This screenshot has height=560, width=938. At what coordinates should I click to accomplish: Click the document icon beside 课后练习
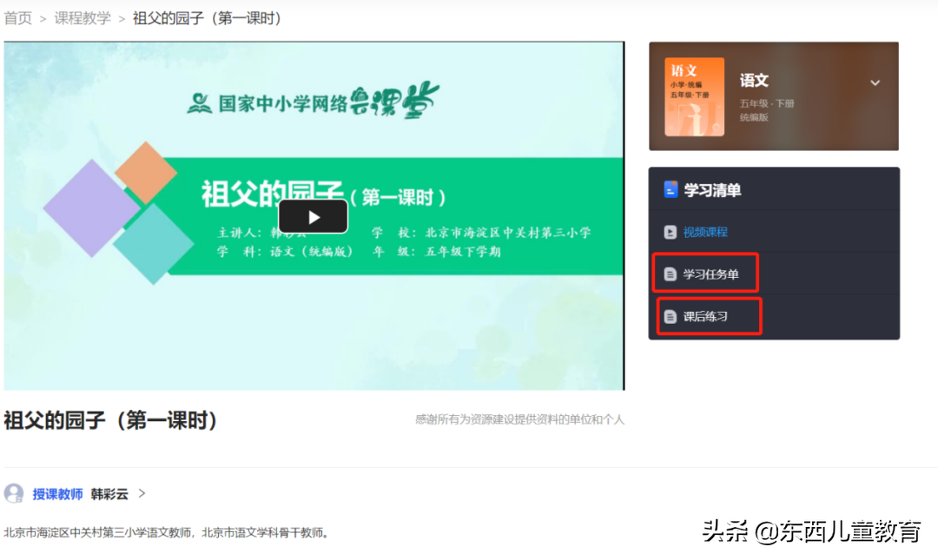[x=669, y=315]
